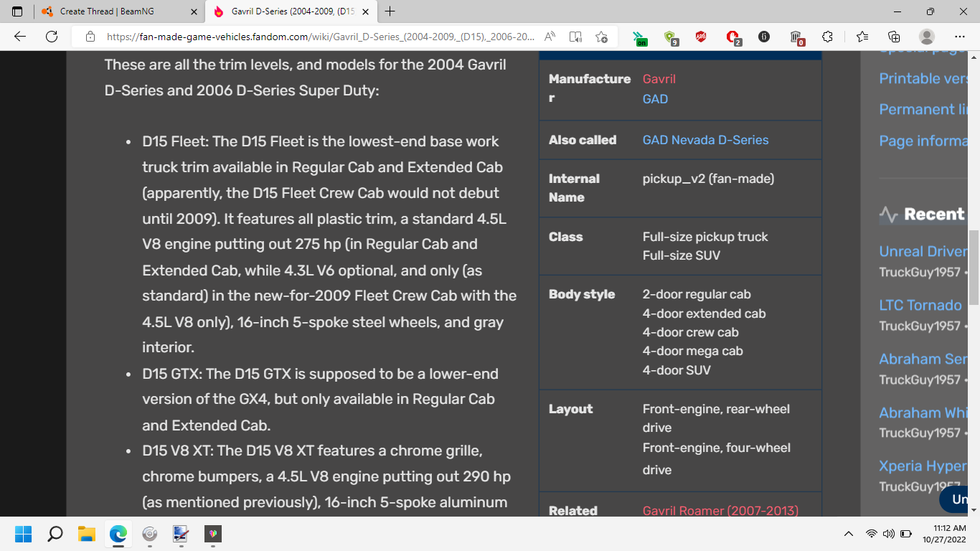This screenshot has width=980, height=551.
Task: Open the Page information link
Action: click(923, 141)
